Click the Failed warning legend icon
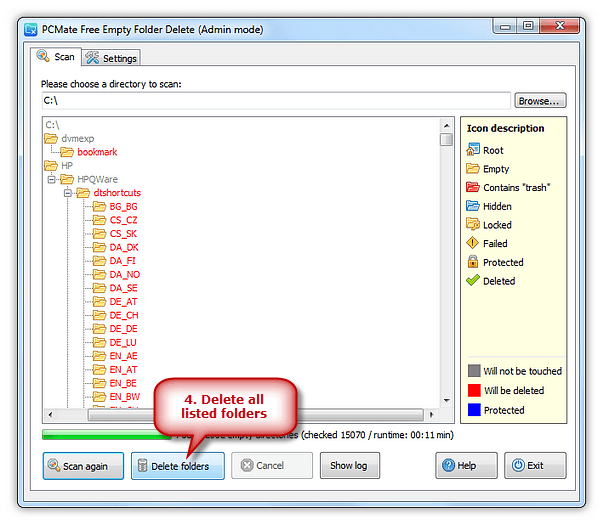The height and width of the screenshot is (525, 603). pyautogui.click(x=473, y=243)
